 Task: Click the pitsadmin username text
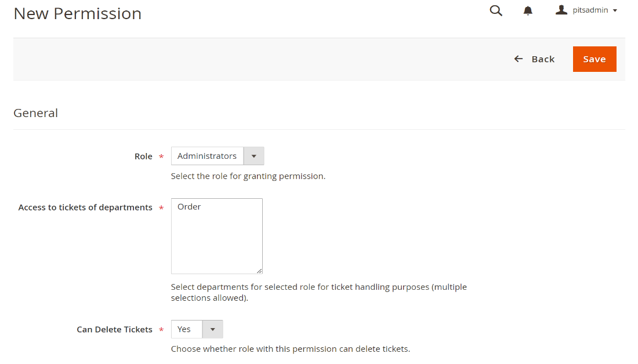[x=590, y=10]
